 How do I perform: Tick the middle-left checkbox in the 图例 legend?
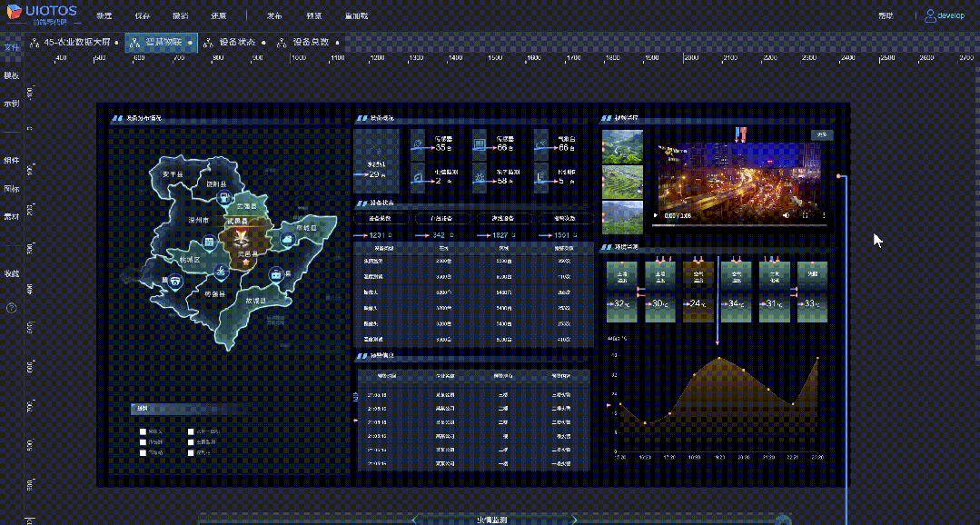(x=144, y=441)
